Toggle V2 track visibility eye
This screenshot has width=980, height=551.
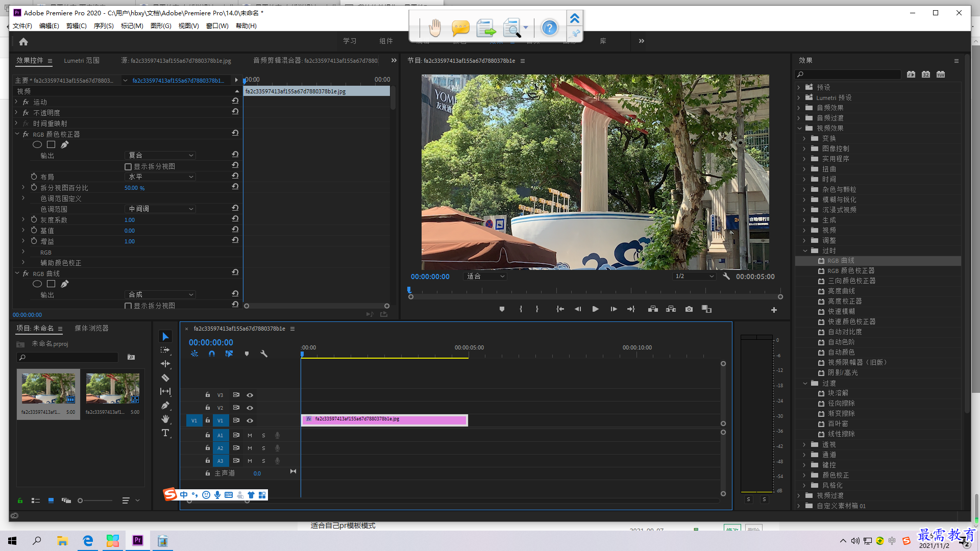click(250, 408)
